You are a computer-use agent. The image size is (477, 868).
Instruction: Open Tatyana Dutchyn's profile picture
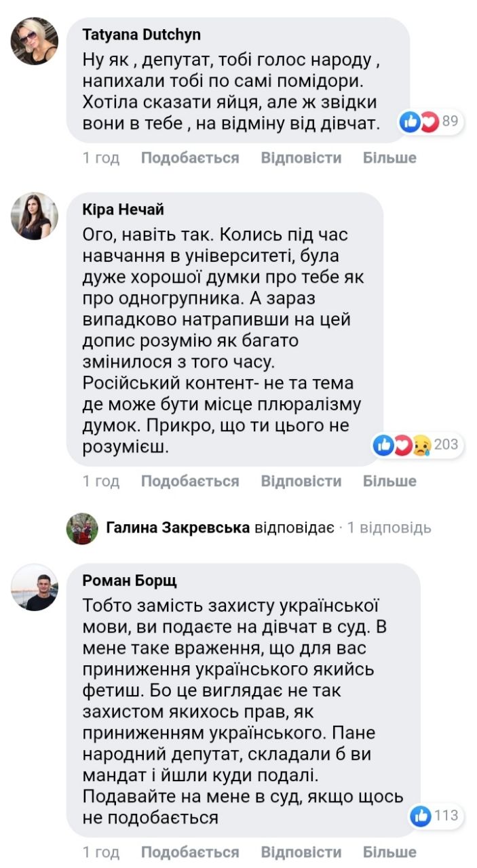34,41
